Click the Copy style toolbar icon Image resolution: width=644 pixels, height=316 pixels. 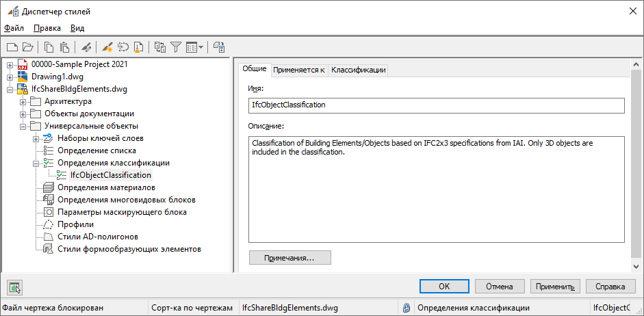coord(49,47)
